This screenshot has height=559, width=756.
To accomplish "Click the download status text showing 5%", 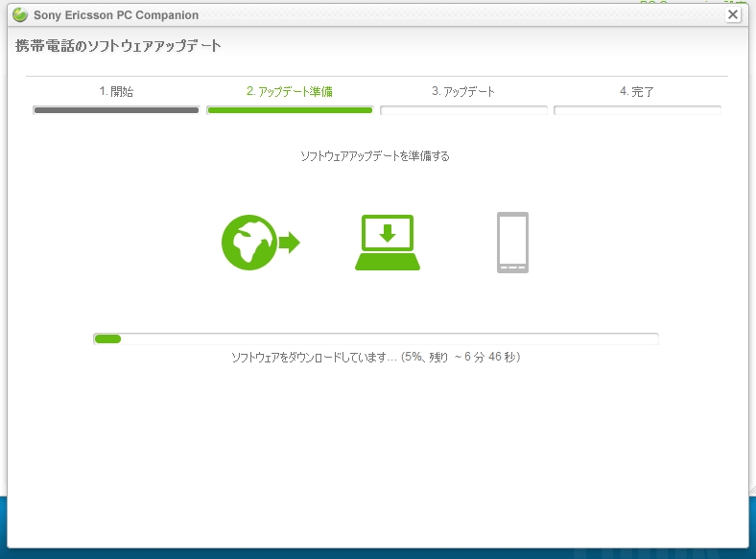I will [x=375, y=358].
